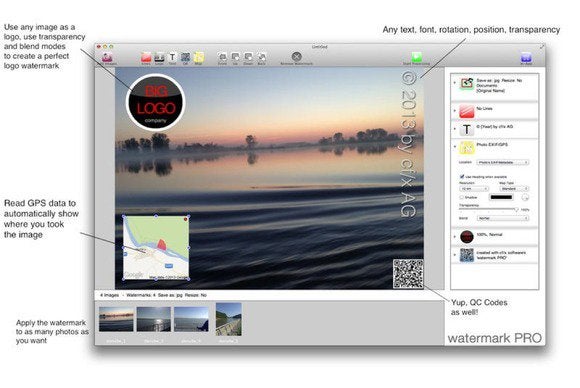
Task: Click the Transparency slider handle
Action: 516,210
